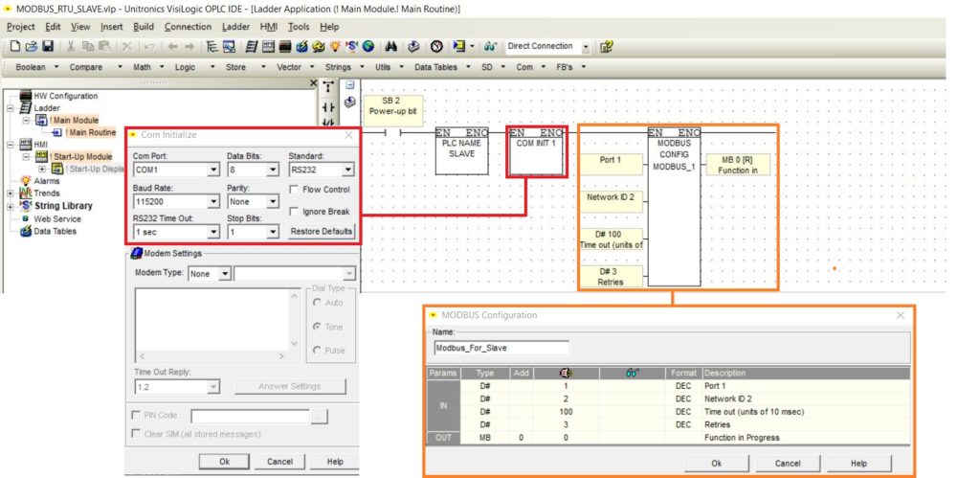Click the binoculars Find icon
The height and width of the screenshot is (478, 980).
pyautogui.click(x=391, y=46)
